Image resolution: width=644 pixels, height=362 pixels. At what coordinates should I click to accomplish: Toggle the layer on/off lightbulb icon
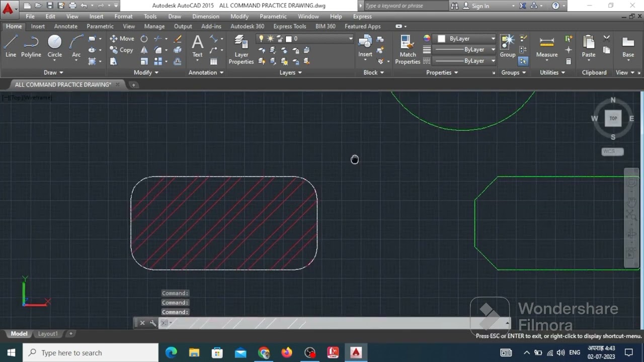261,39
